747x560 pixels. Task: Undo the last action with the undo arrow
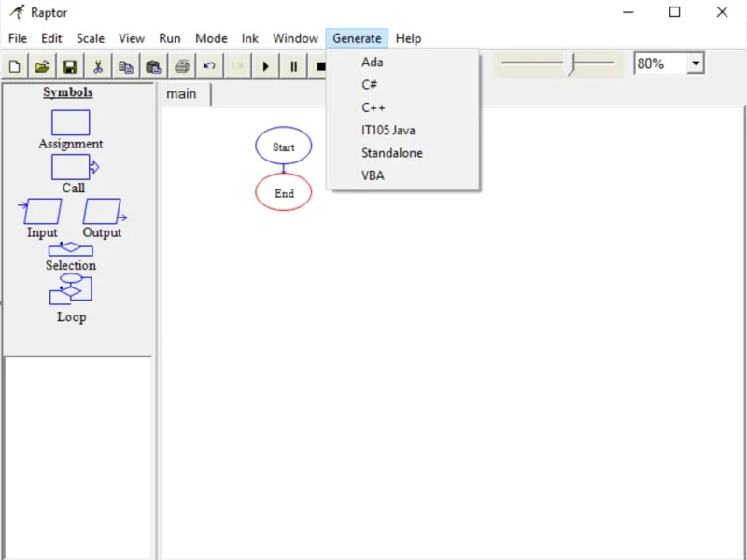(x=209, y=66)
